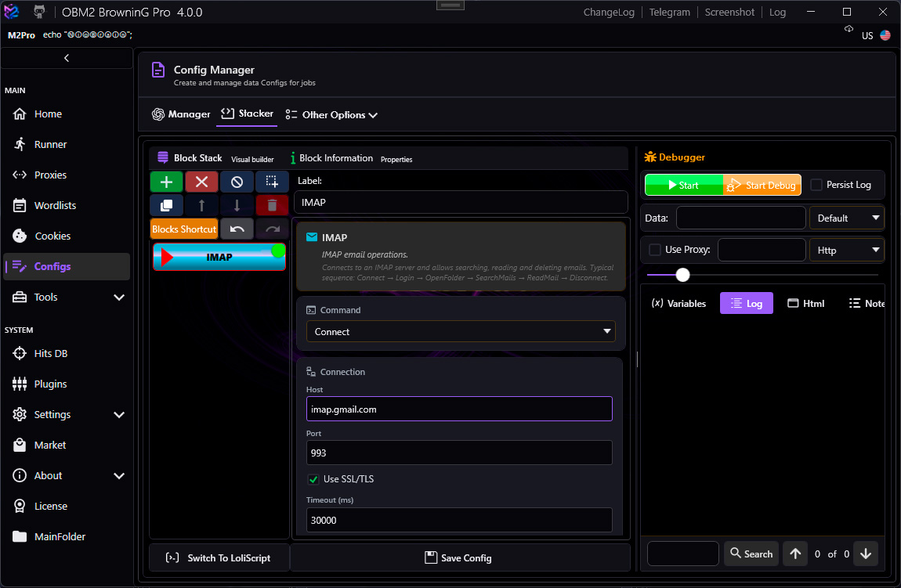This screenshot has height=588, width=901.
Task: Open the Command dropdown showing Connect
Action: (460, 331)
